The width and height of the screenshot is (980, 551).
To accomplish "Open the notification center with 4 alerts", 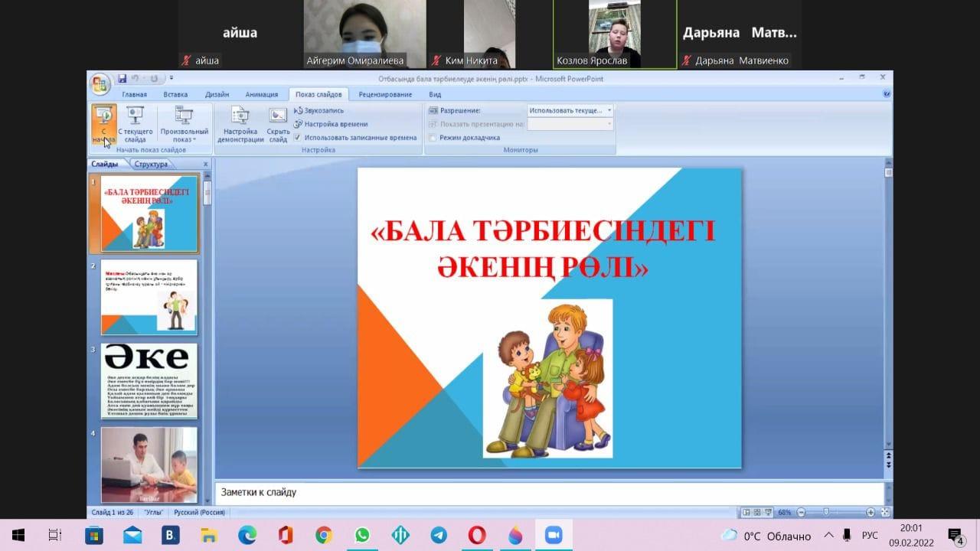I will click(x=955, y=535).
